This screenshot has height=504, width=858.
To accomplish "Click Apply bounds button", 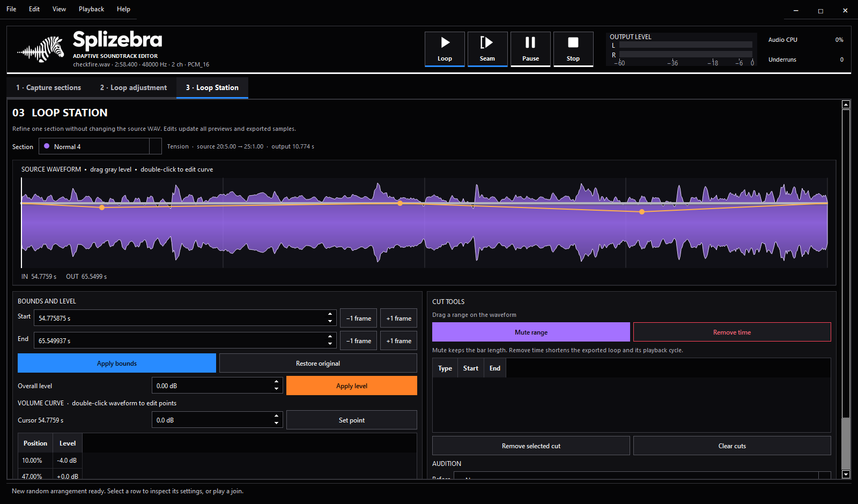I will (x=117, y=363).
